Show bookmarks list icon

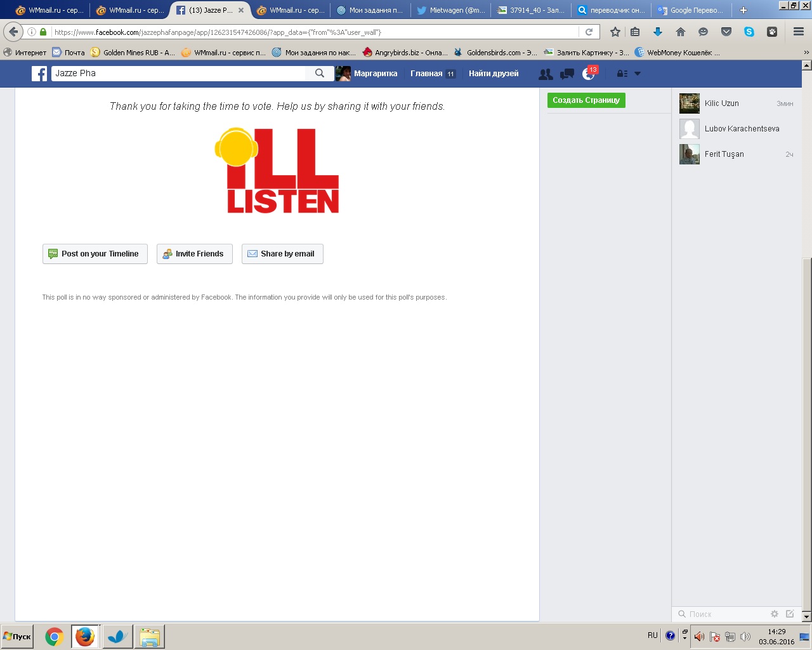(635, 32)
